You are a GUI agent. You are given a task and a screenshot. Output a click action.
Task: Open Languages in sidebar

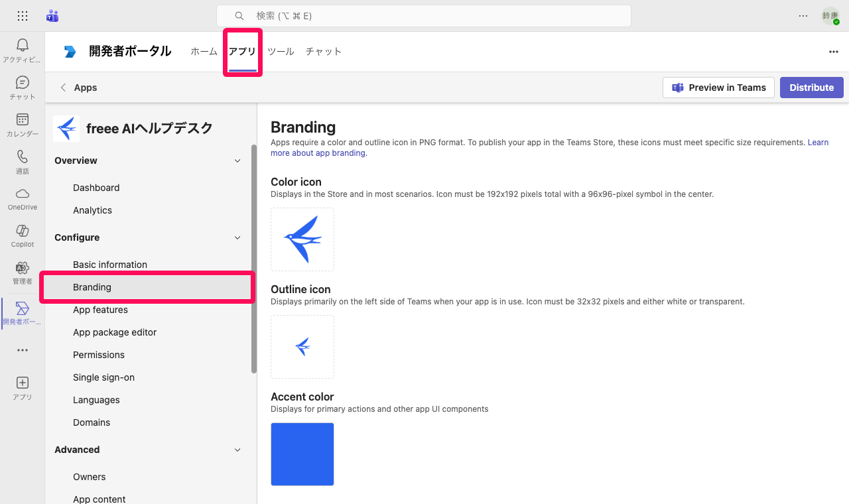point(96,400)
